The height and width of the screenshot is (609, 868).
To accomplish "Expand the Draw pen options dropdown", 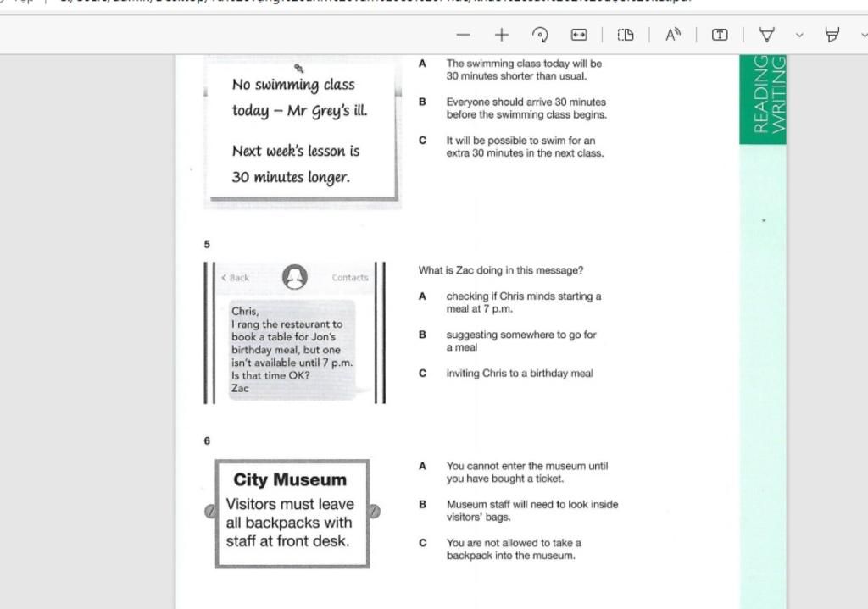I will pos(799,35).
